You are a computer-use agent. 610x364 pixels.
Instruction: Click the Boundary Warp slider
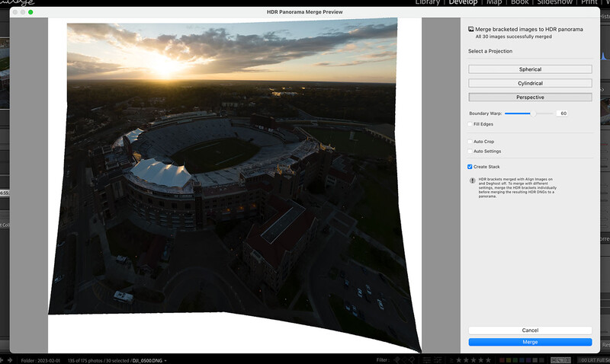point(528,113)
